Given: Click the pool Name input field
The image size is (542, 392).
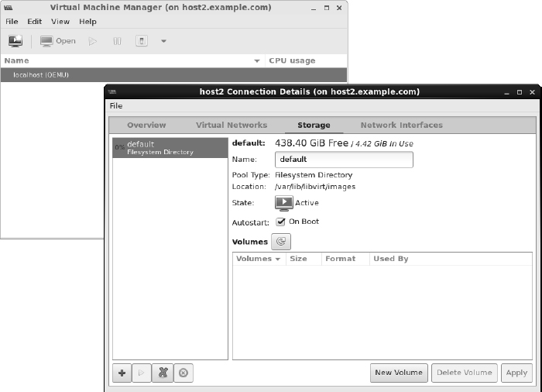Looking at the screenshot, I should [x=344, y=160].
